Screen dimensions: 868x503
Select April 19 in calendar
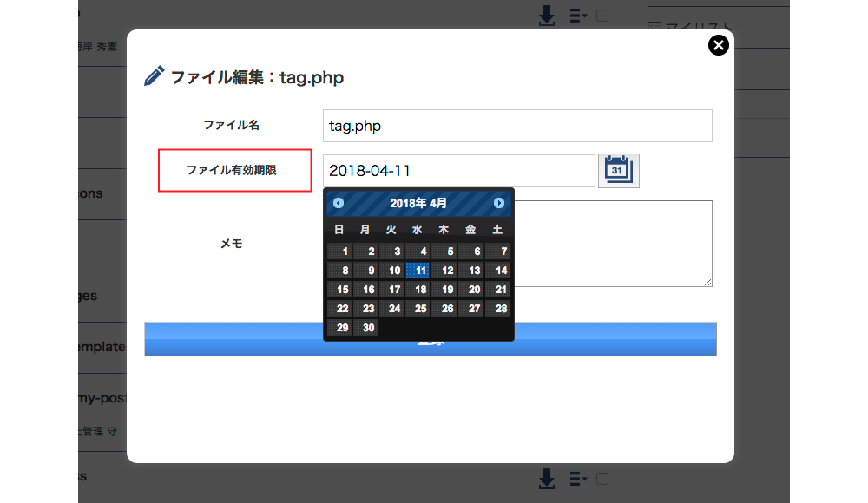pos(444,290)
